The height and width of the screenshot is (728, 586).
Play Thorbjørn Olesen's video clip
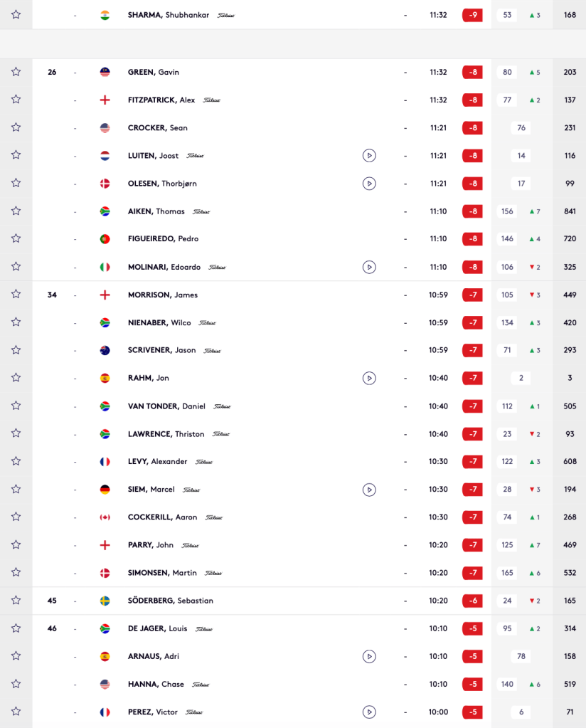(x=368, y=184)
